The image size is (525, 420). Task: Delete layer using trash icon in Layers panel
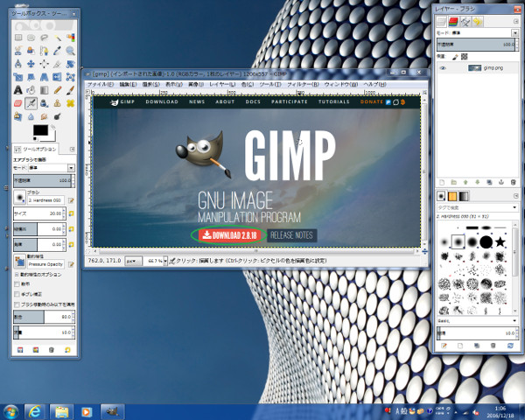(x=513, y=183)
